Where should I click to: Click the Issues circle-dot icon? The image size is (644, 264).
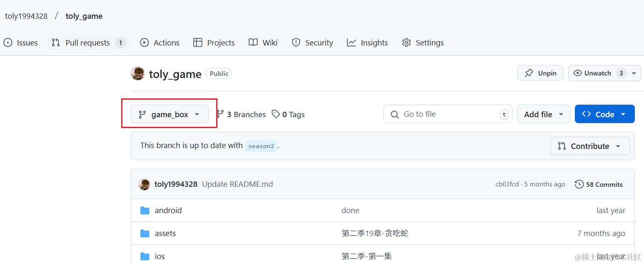point(8,43)
